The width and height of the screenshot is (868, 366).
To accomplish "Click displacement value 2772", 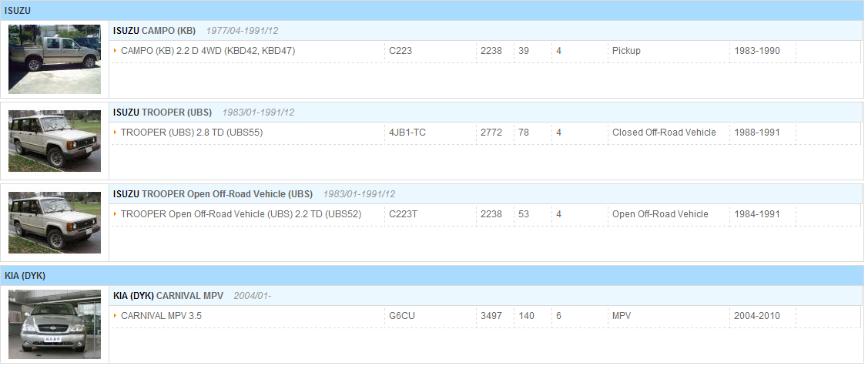I will 491,133.
